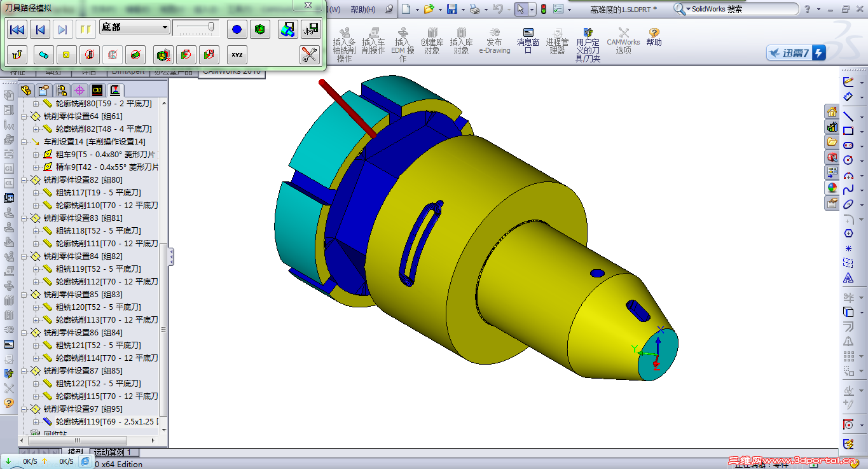Open CAMWorks 选项 settings
The height and width of the screenshot is (469, 868).
coord(623,41)
